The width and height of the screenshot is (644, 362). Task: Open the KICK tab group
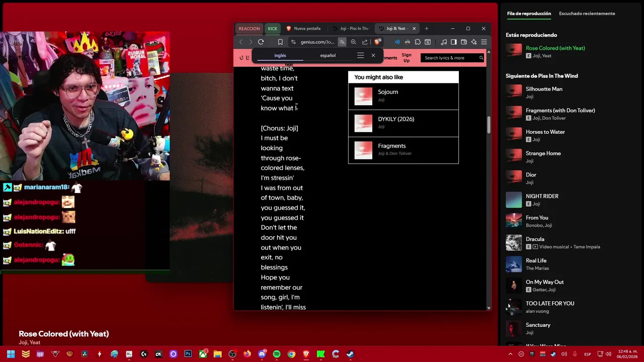point(273,29)
